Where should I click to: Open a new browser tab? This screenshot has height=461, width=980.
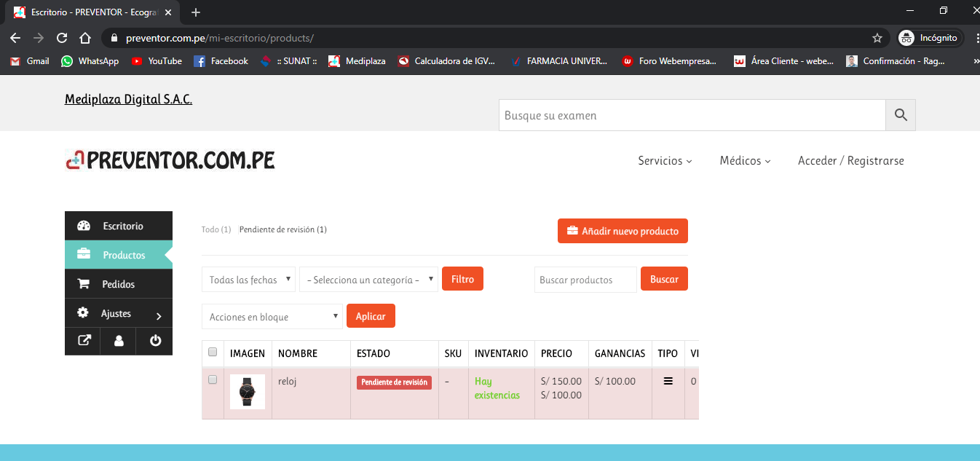196,12
